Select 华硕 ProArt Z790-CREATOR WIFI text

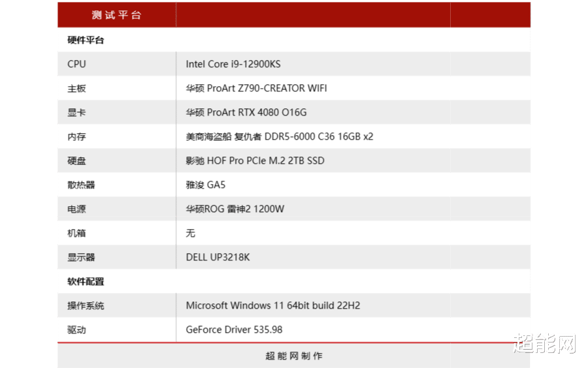coord(256,88)
